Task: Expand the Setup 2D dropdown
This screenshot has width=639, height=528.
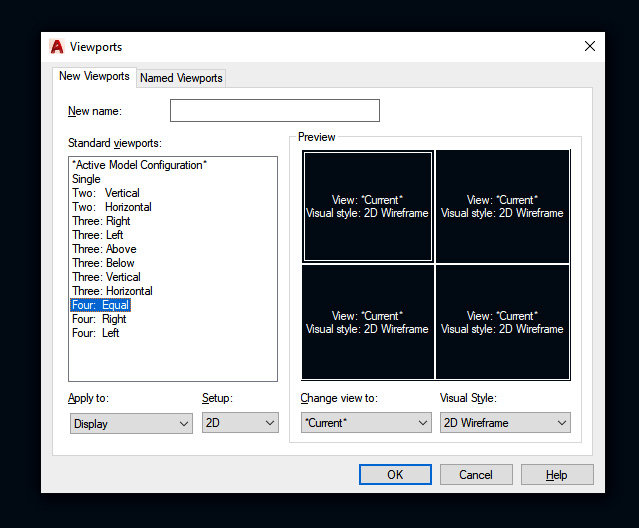Action: click(240, 424)
